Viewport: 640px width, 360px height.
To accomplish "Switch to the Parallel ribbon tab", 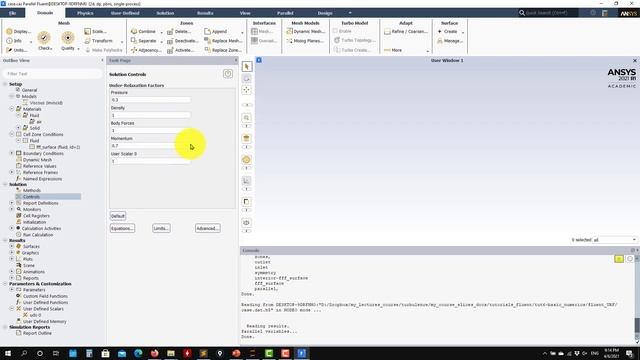I will (x=285, y=13).
